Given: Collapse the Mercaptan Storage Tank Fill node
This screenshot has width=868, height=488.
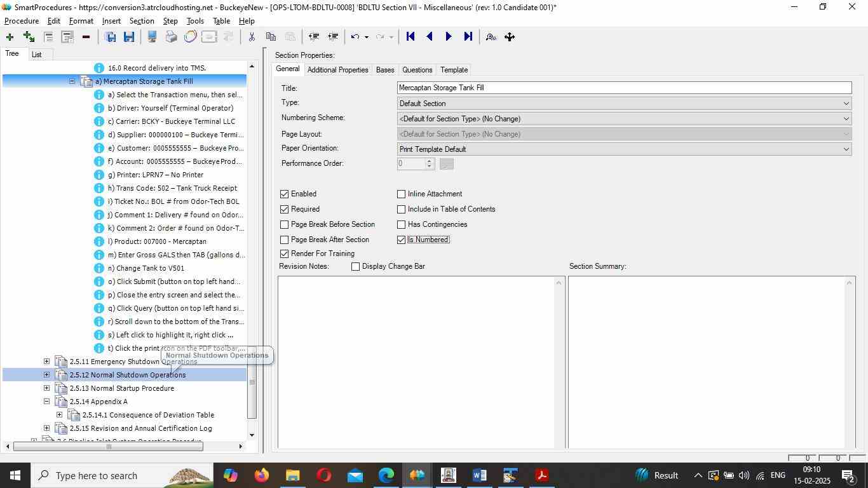Looking at the screenshot, I should (72, 81).
